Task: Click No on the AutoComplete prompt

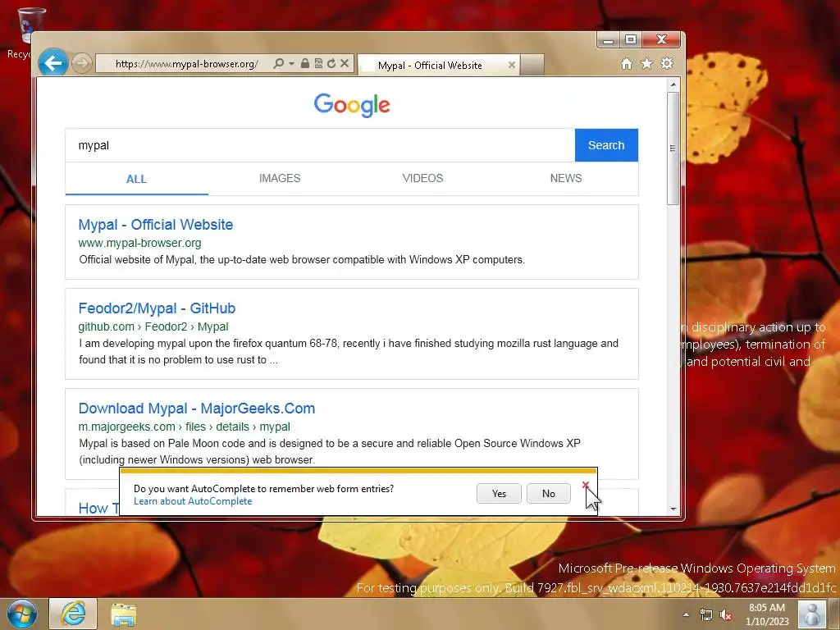Action: tap(549, 493)
